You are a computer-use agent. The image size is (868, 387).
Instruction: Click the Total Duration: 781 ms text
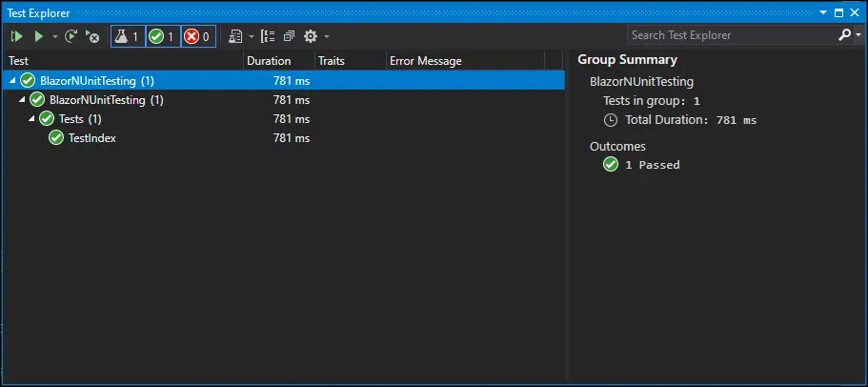point(691,120)
